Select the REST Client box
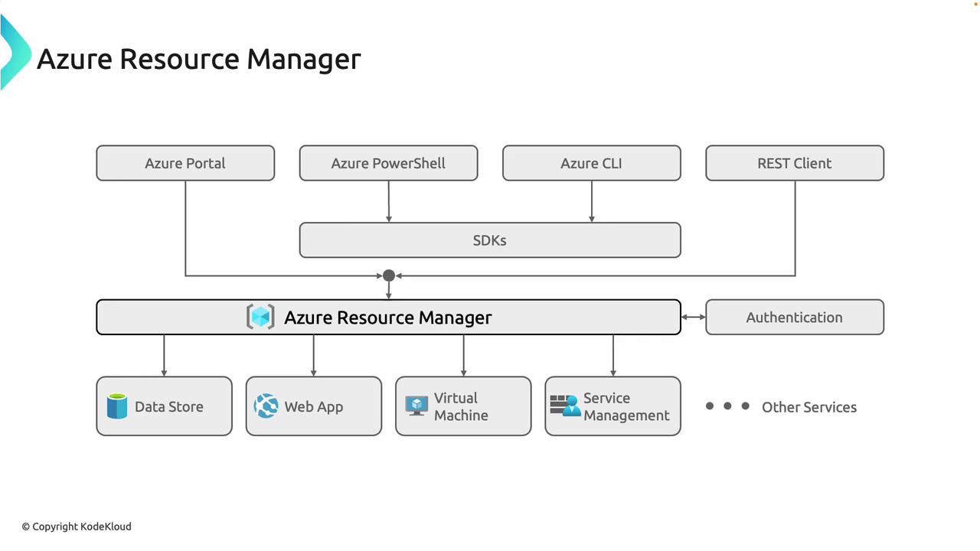Viewport: 980px width, 551px height. pos(795,163)
